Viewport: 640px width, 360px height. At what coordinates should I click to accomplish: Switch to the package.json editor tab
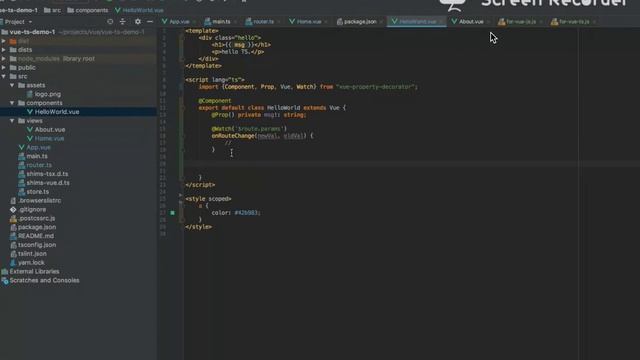coord(360,22)
